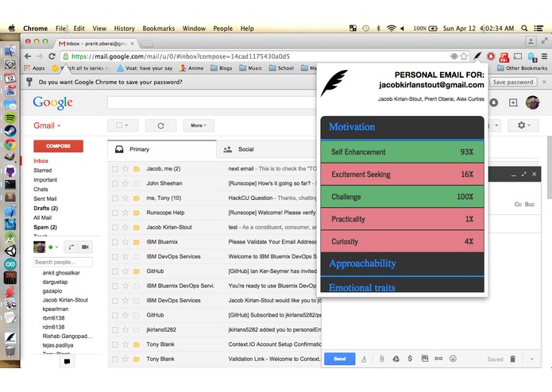The height and width of the screenshot is (392, 552).
Task: Start a video call from chat panel
Action: click(85, 247)
